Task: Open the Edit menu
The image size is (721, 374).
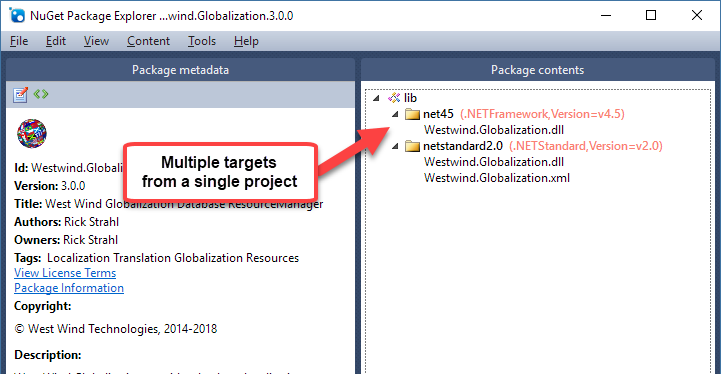Action: (x=56, y=41)
